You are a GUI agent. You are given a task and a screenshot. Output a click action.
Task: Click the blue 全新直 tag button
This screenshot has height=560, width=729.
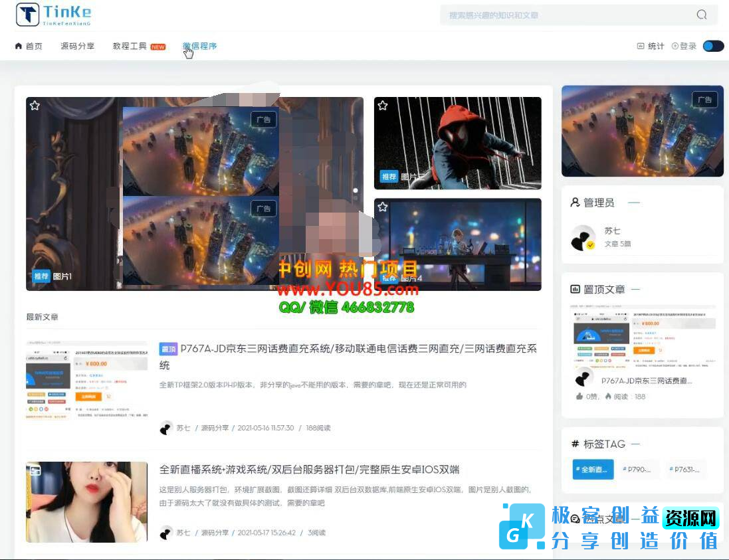click(592, 470)
